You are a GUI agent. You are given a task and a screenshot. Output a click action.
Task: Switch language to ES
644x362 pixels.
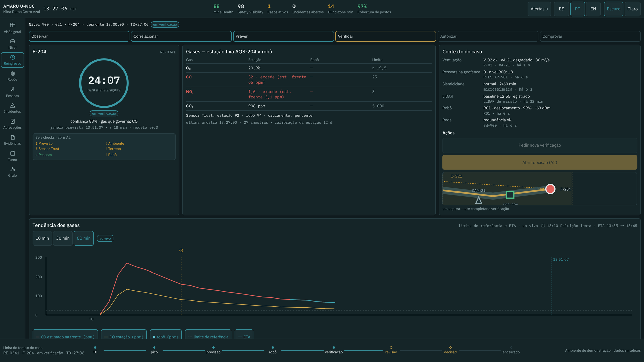561,9
